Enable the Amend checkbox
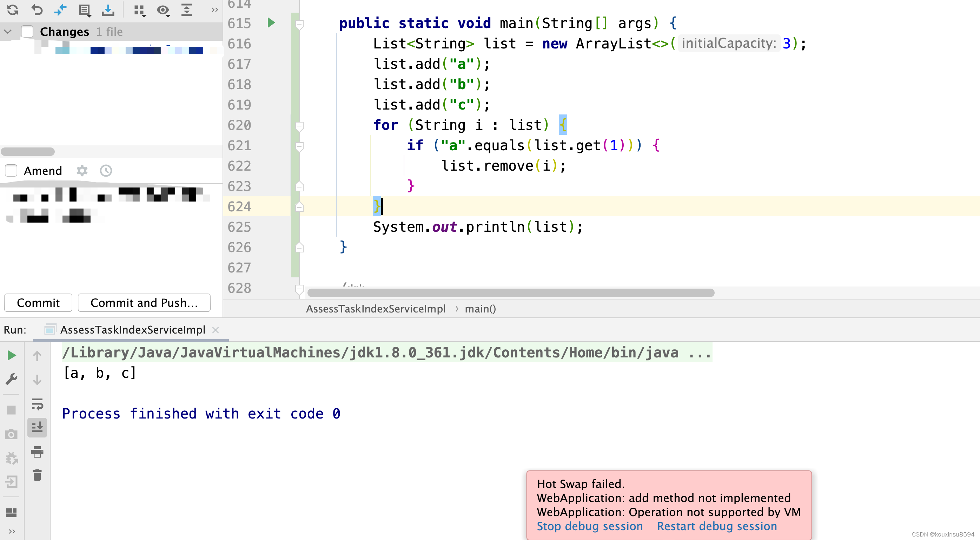This screenshot has height=540, width=980. 11,171
